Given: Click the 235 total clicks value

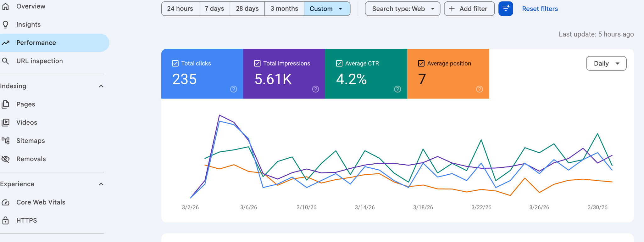Looking at the screenshot, I should click(x=185, y=79).
